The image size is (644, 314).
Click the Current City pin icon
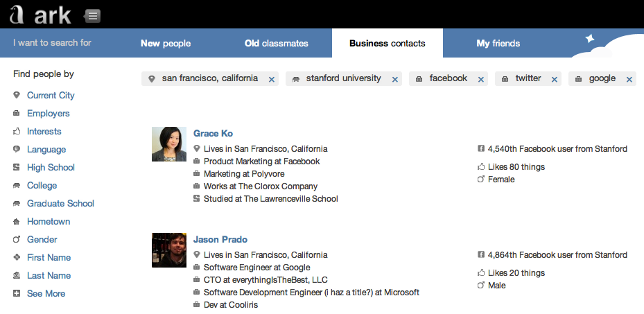pyautogui.click(x=17, y=95)
